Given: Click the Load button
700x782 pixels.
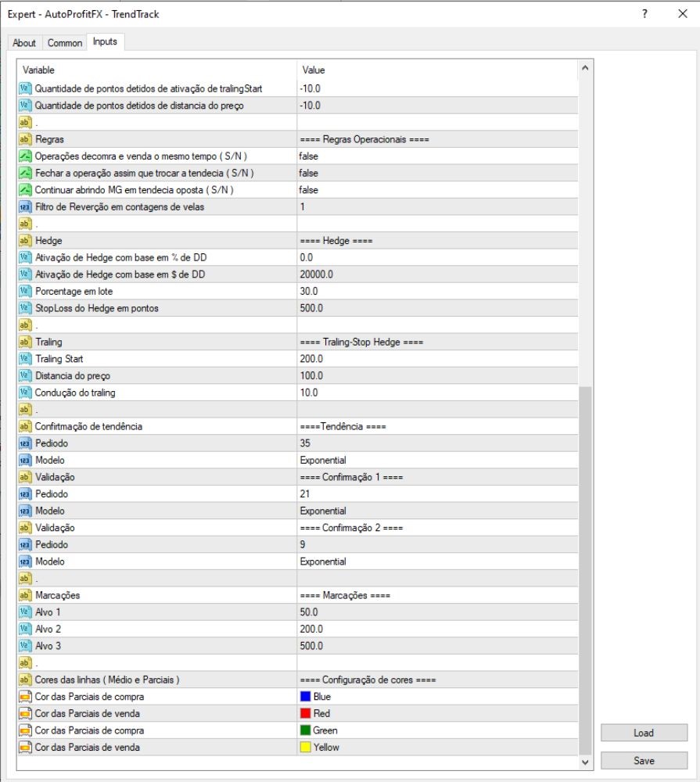Looking at the screenshot, I should (644, 733).
